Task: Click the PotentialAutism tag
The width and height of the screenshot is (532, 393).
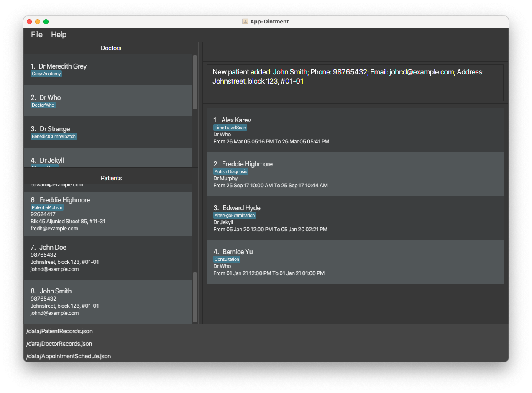Action: (x=47, y=207)
